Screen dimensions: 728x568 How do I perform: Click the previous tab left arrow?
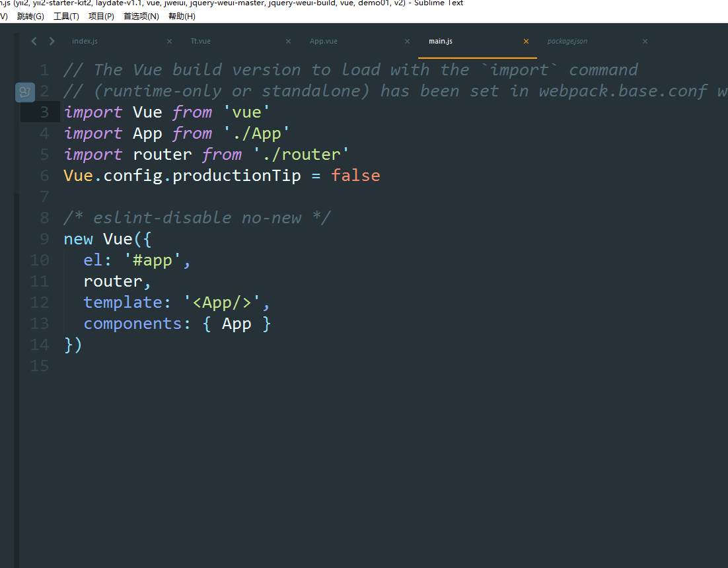[x=34, y=41]
